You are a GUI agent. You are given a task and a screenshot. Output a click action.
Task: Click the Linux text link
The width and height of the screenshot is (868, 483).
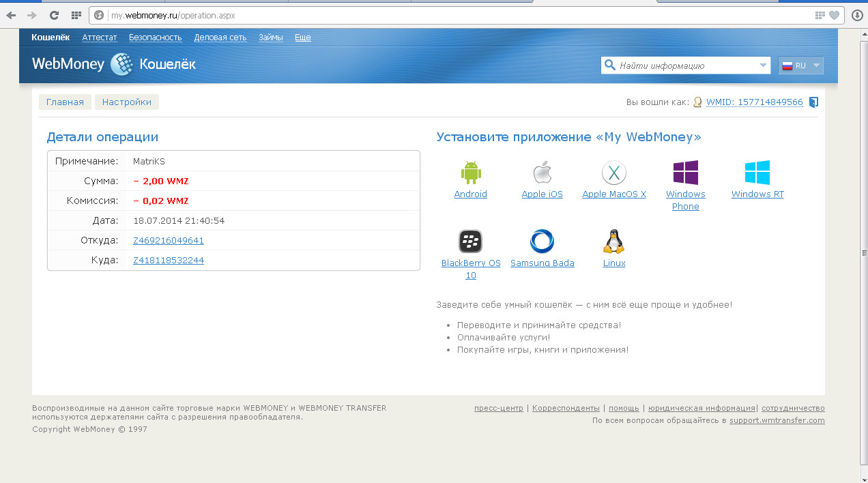614,263
